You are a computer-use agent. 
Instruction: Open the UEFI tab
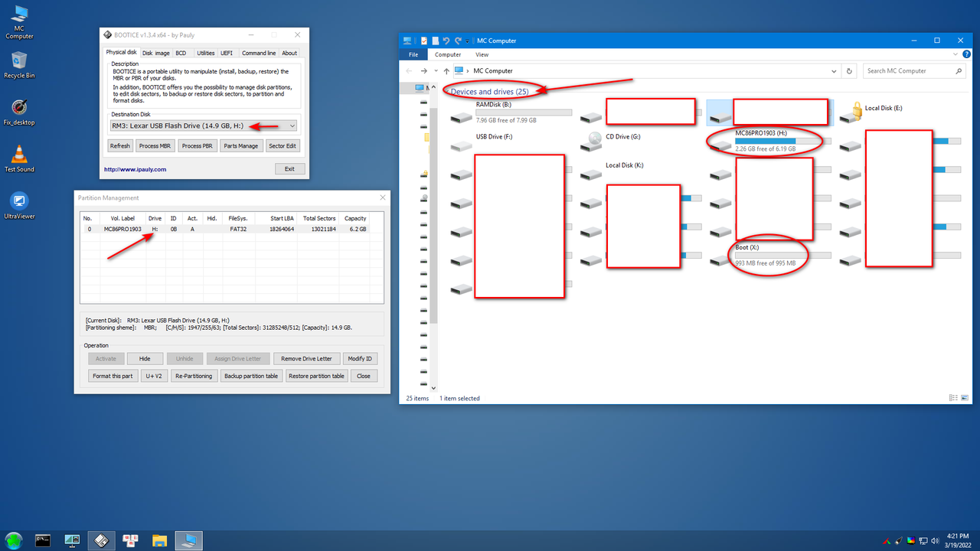point(227,53)
